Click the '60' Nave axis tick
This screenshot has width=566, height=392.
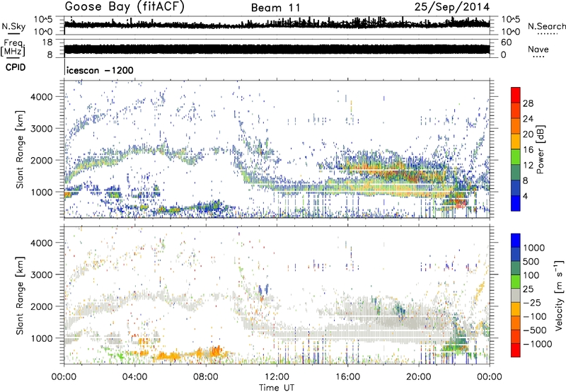(506, 42)
